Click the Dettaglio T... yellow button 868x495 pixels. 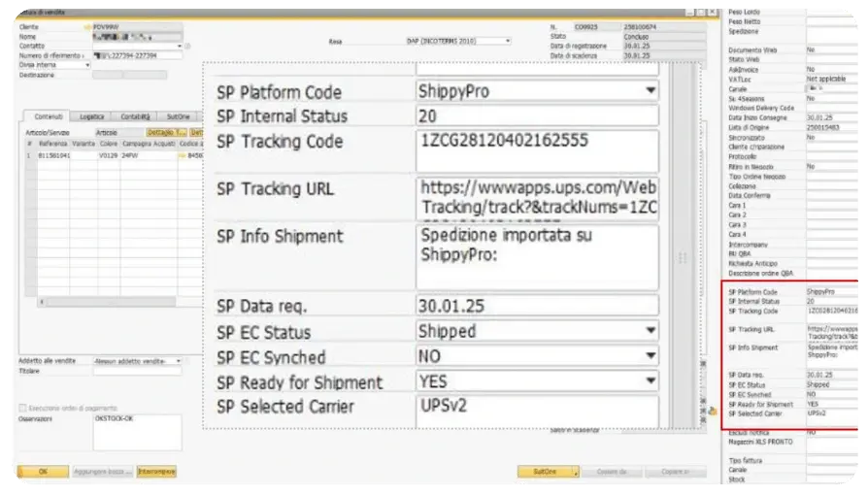(x=167, y=133)
